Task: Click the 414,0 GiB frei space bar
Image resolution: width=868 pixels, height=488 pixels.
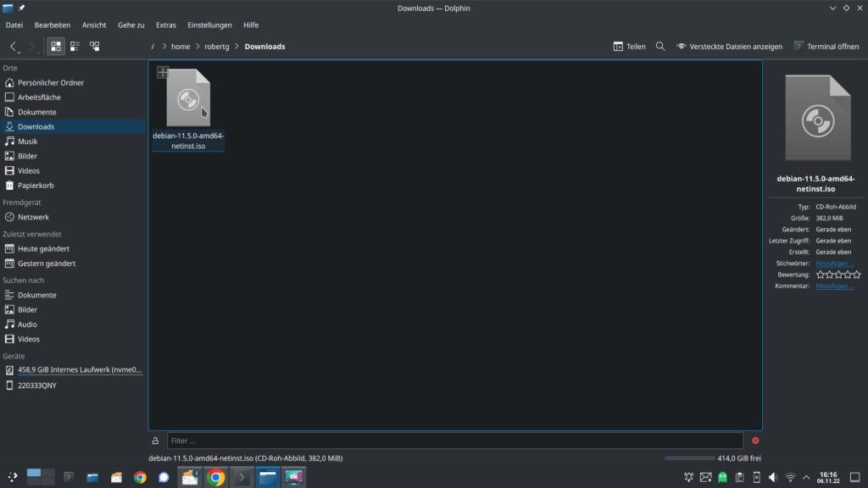Action: 690,458
